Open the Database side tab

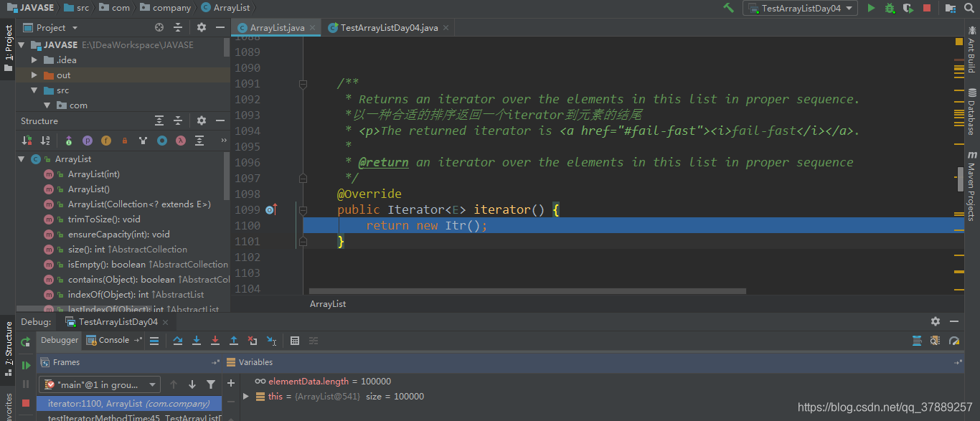[972, 112]
